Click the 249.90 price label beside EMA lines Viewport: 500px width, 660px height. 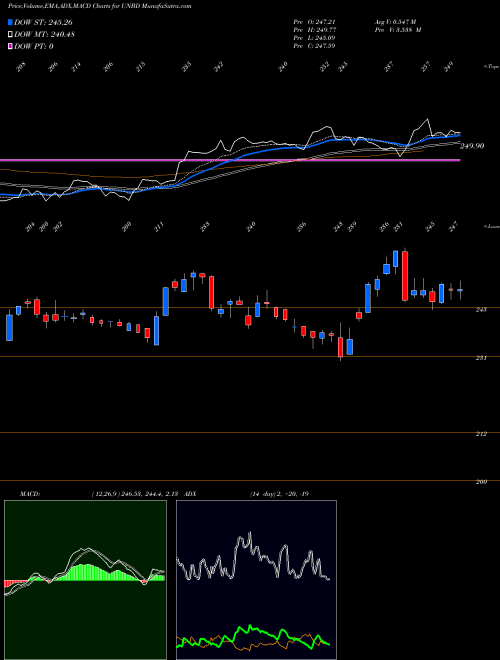472,146
